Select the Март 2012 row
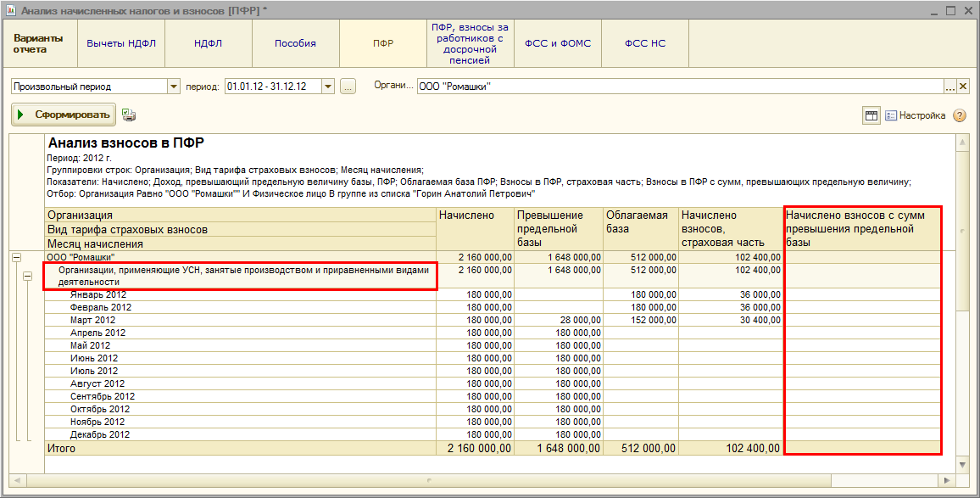Screen dimensions: 980x498 tap(92, 320)
